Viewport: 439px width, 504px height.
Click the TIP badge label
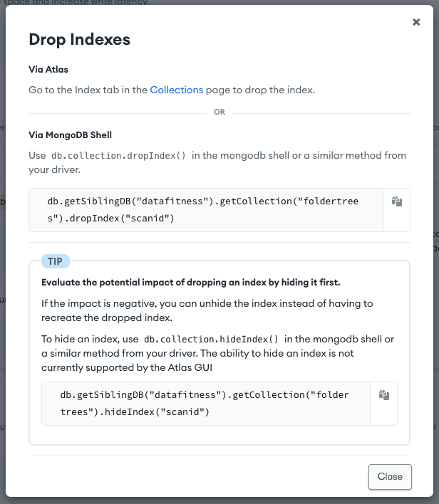coord(56,261)
